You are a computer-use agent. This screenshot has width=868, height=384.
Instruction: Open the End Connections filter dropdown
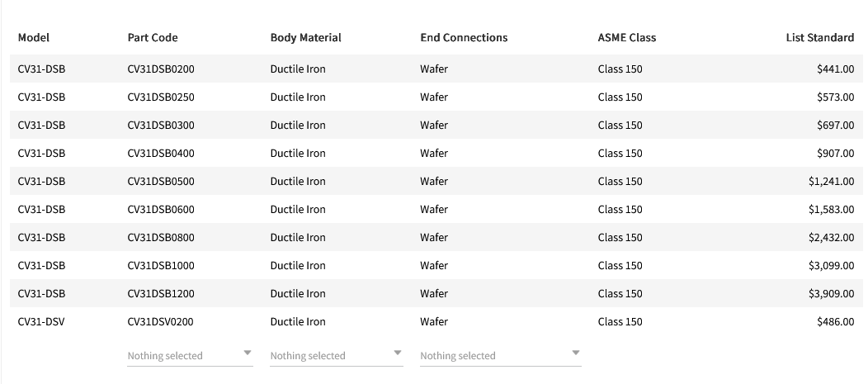coord(500,355)
